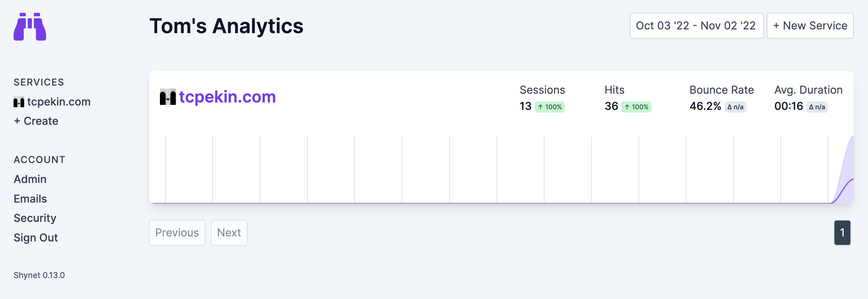Open tcpekin.com service from sidebar

coord(59,102)
